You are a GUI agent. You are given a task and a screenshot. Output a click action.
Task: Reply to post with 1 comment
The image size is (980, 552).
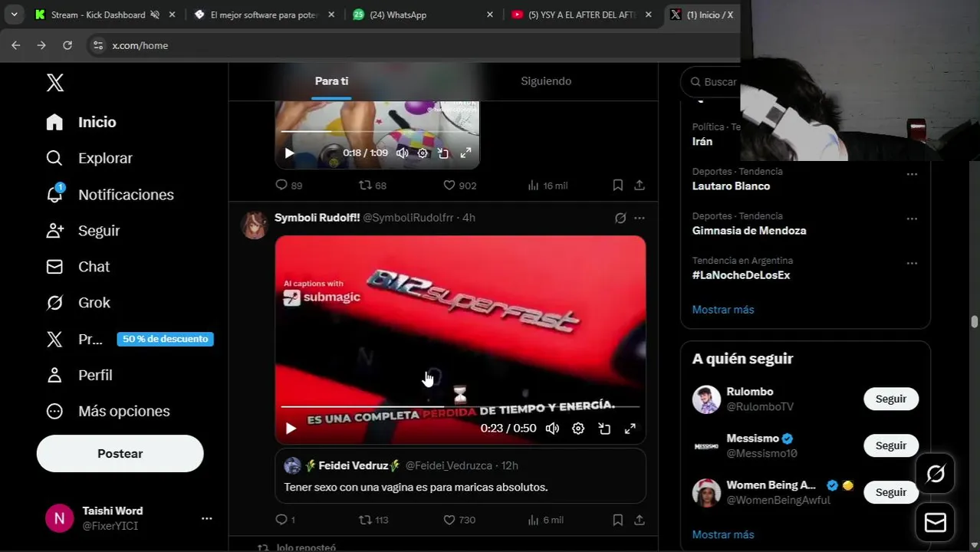(x=285, y=520)
